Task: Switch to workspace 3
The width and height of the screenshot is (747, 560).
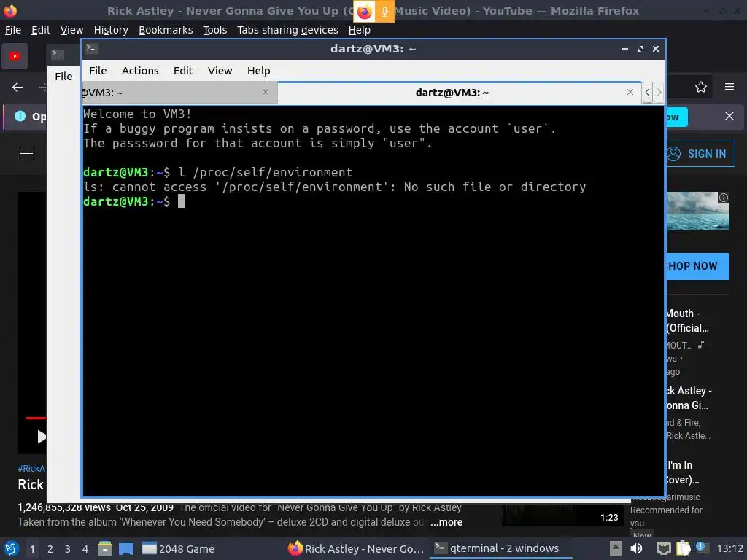Action: pos(68,549)
